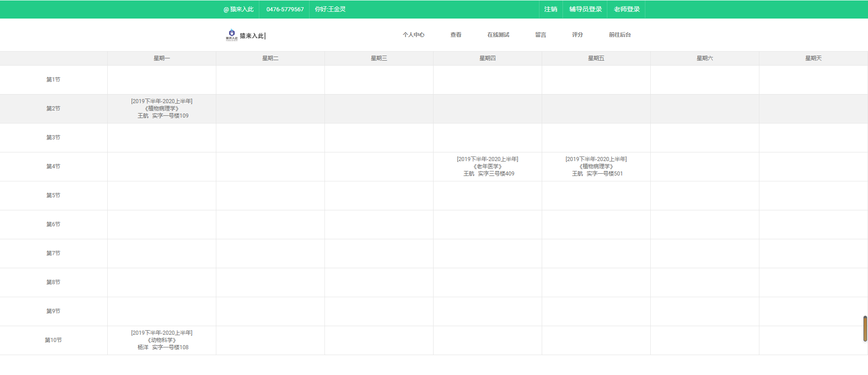
Task: Select Monday 动物科学 class cell
Action: 162,340
